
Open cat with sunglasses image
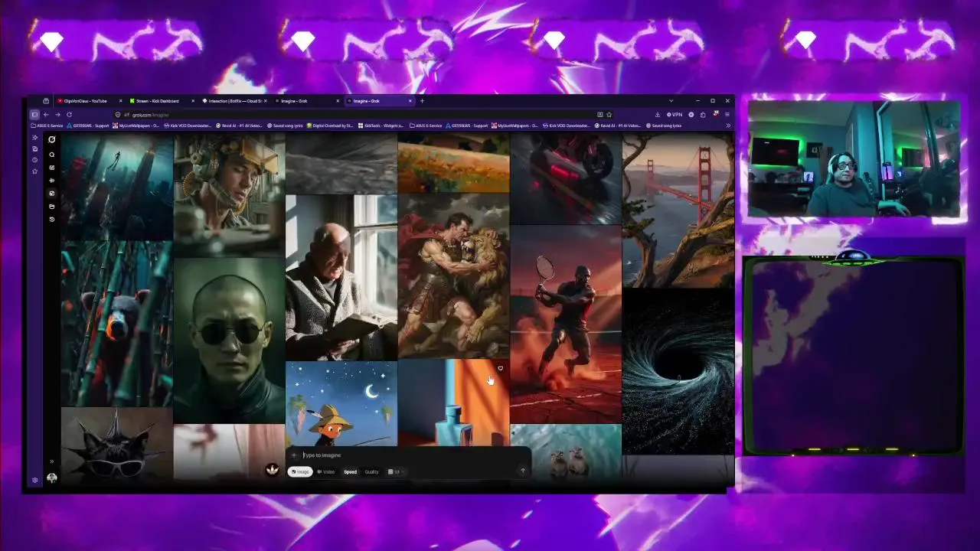(x=117, y=445)
